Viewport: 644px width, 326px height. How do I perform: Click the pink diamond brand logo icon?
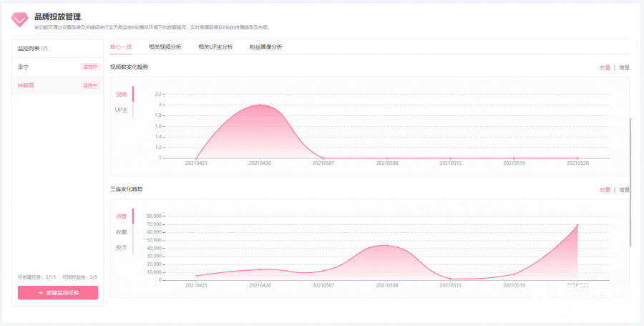(x=20, y=19)
